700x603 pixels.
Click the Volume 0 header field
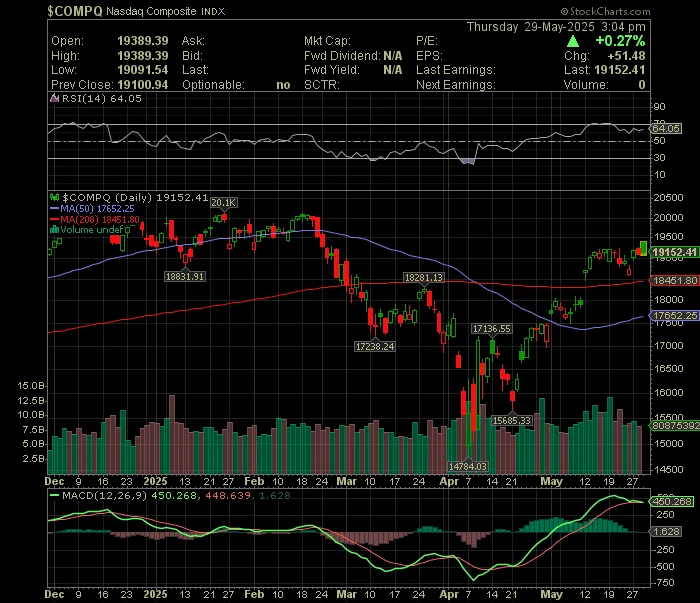(x=604, y=85)
